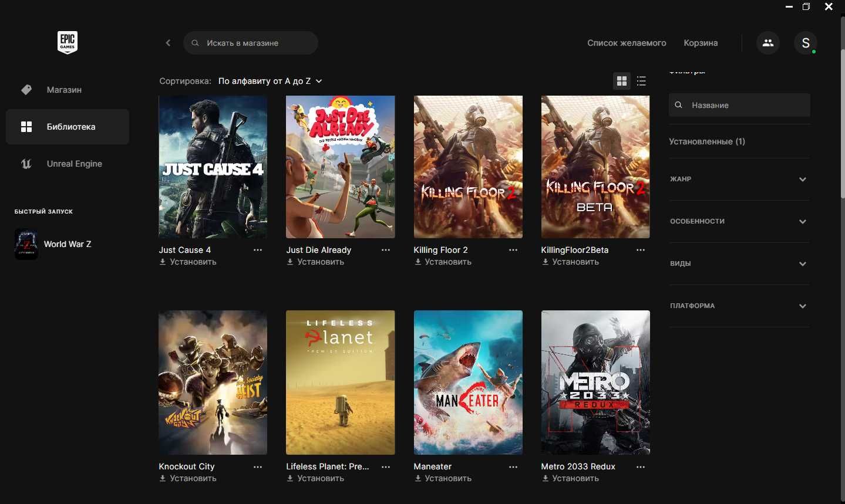Filter by Установленные (1)
Screen dimensions: 845x504
tap(707, 141)
